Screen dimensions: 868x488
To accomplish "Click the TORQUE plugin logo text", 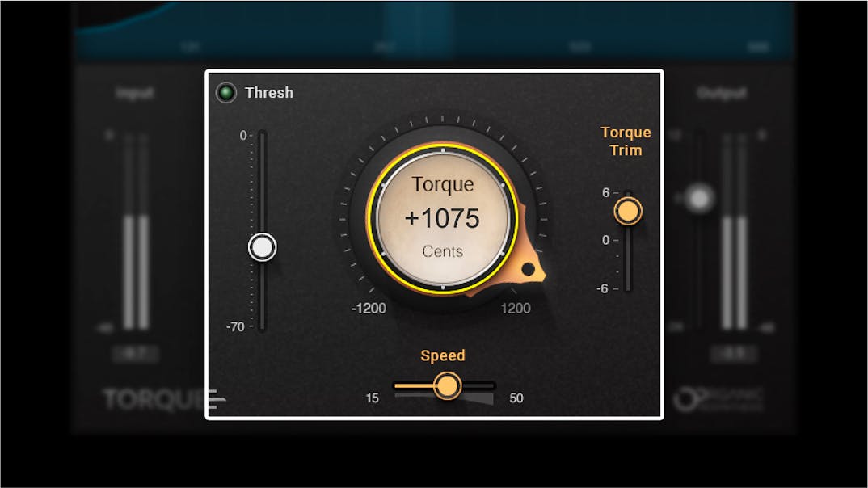I will pyautogui.click(x=154, y=397).
